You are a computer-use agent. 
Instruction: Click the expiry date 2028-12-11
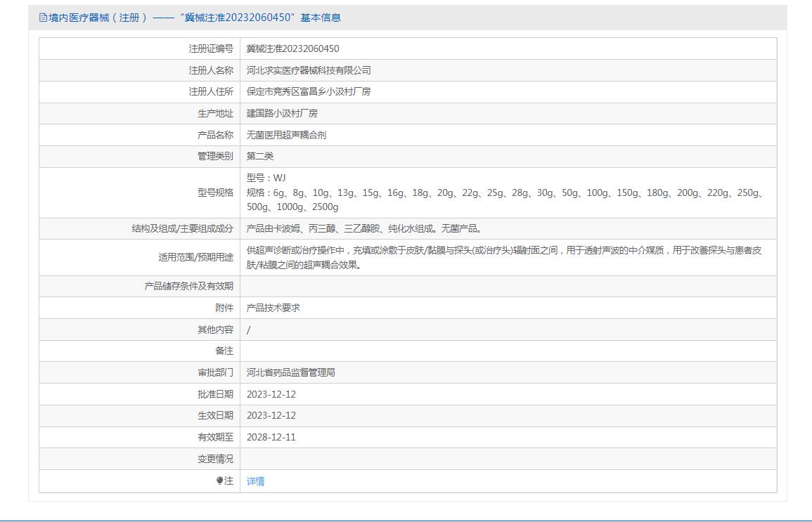click(x=271, y=437)
